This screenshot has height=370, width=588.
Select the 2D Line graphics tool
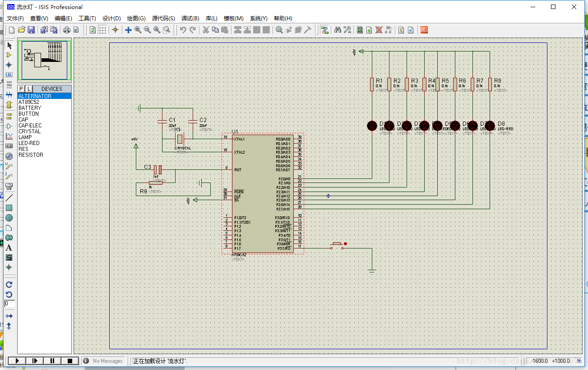[9, 198]
